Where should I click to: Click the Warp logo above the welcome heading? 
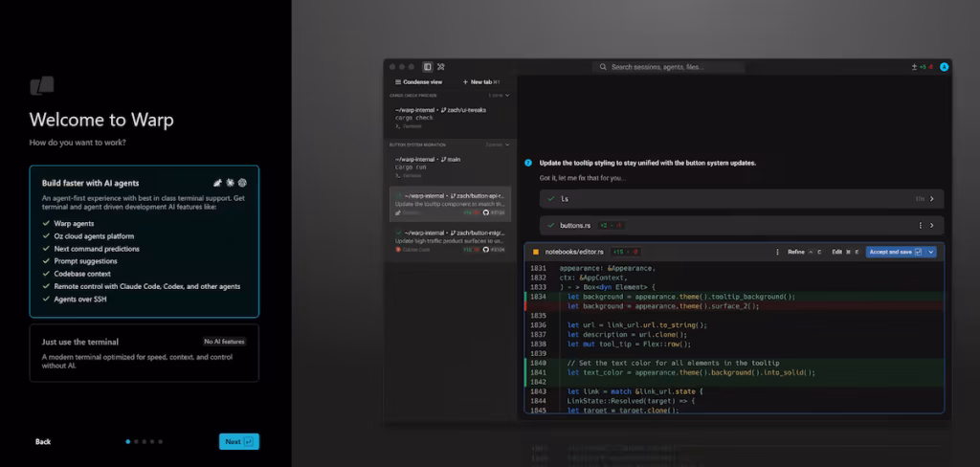[42, 85]
